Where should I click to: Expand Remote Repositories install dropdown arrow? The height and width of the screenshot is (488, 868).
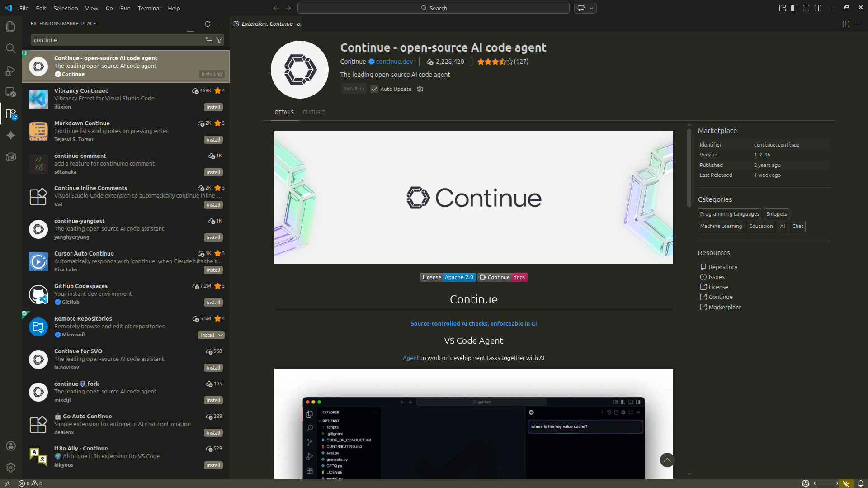pyautogui.click(x=220, y=335)
